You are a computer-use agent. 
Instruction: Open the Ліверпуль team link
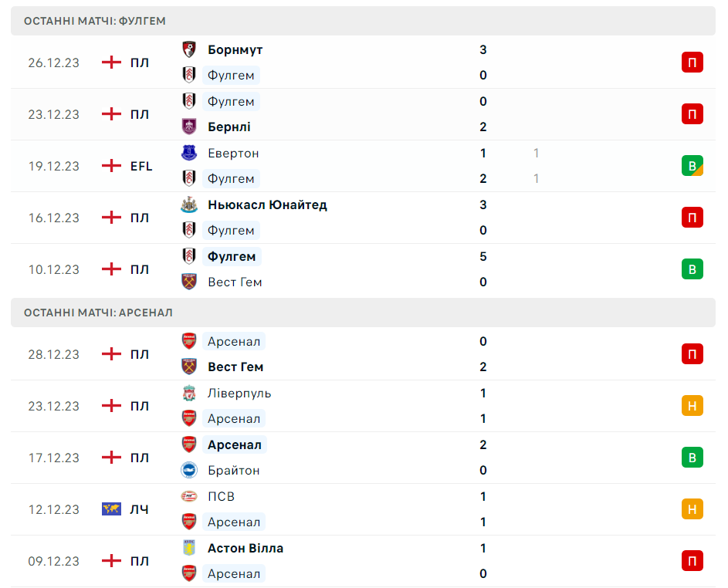click(239, 393)
